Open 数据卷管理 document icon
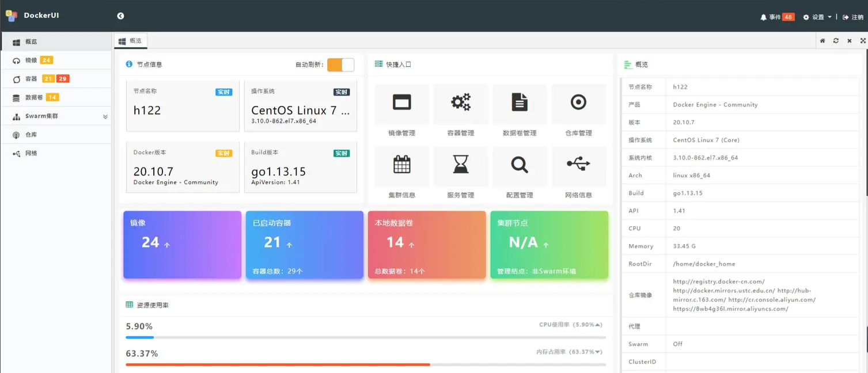The height and width of the screenshot is (373, 868). click(519, 103)
